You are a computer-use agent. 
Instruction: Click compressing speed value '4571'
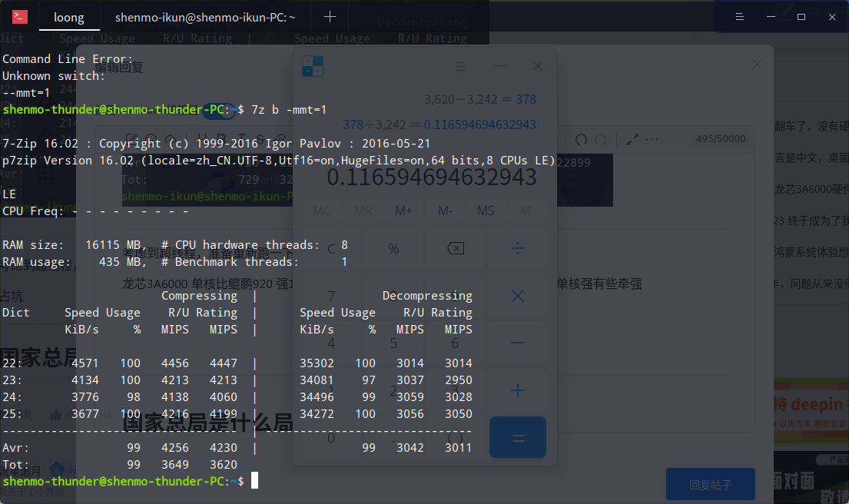click(x=85, y=363)
